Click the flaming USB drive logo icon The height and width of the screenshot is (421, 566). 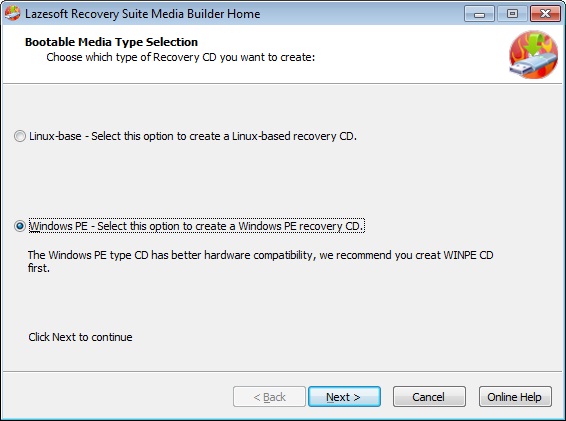[x=533, y=55]
